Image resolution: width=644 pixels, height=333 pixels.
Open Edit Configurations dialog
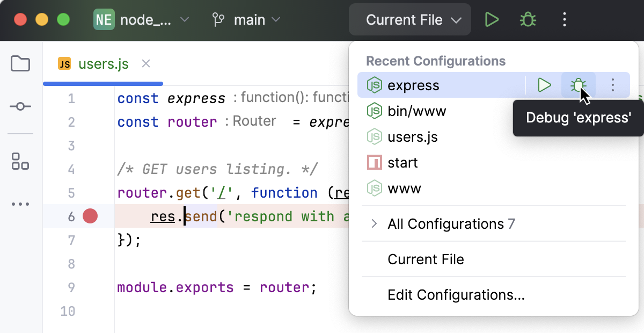click(x=455, y=295)
